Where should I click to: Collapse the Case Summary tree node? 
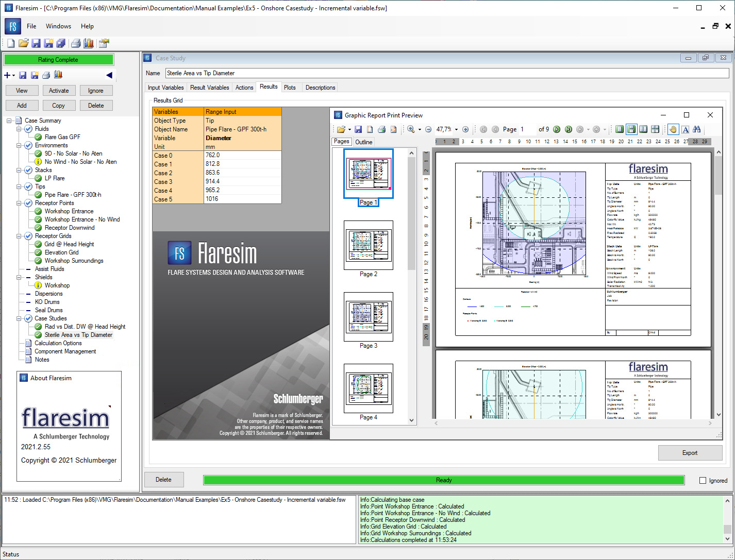click(x=10, y=121)
